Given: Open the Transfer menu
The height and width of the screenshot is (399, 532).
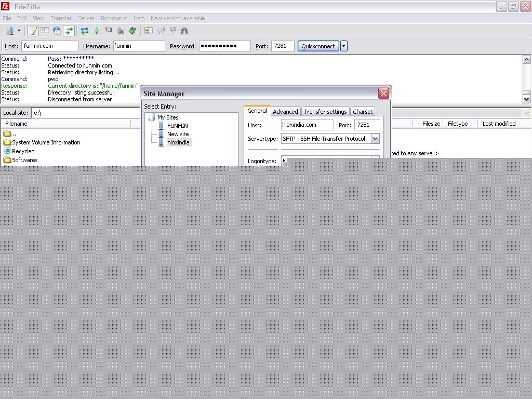Looking at the screenshot, I should (x=61, y=18).
